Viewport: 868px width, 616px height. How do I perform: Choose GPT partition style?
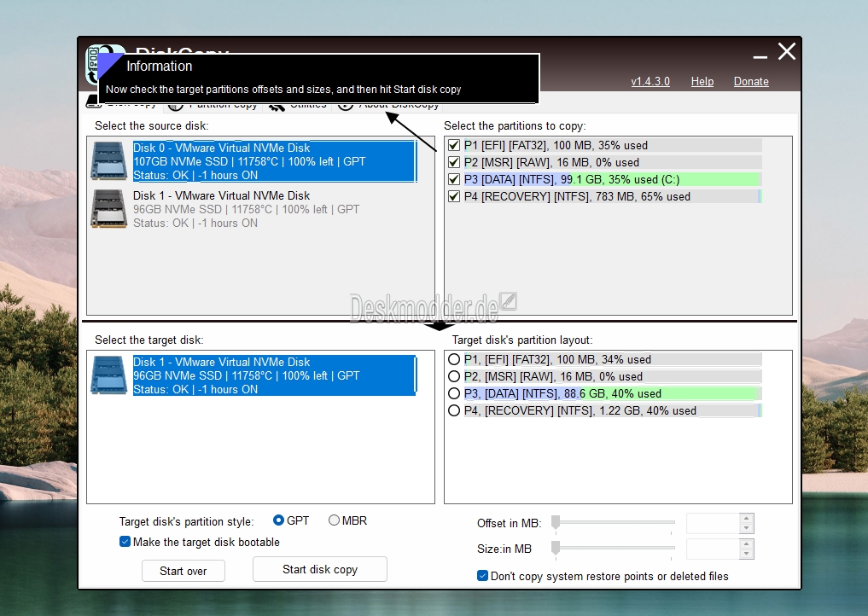point(278,520)
